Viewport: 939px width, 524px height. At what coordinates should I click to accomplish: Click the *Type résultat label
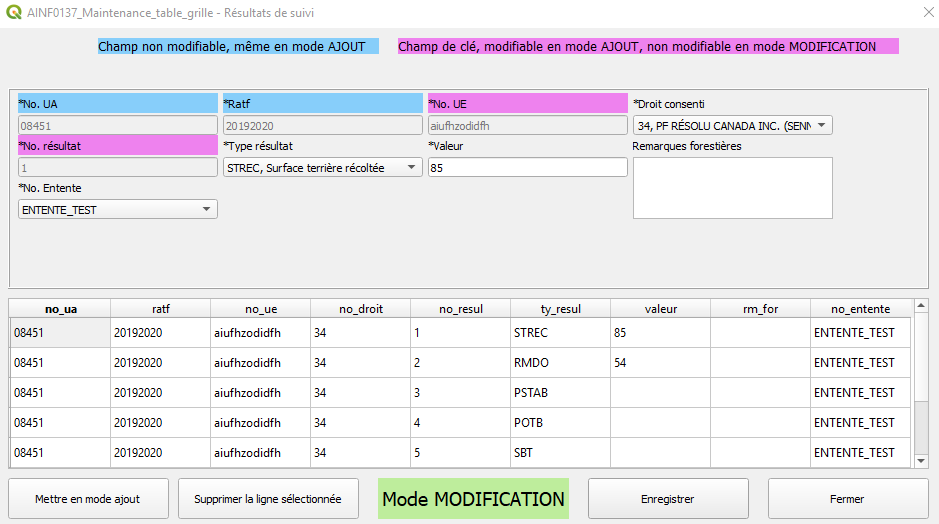point(258,146)
